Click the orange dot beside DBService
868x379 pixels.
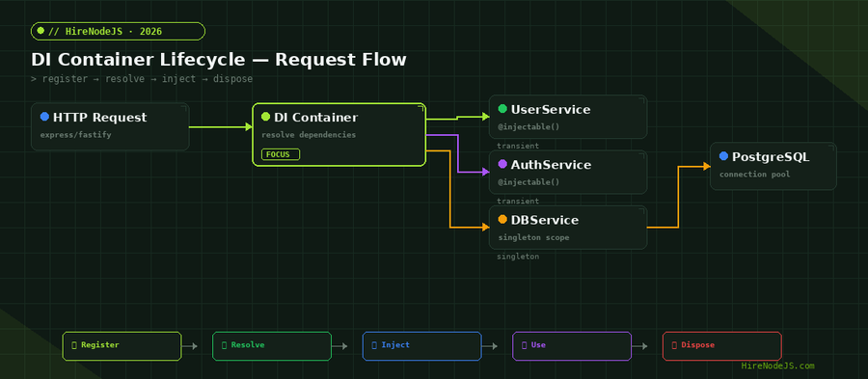[502, 220]
